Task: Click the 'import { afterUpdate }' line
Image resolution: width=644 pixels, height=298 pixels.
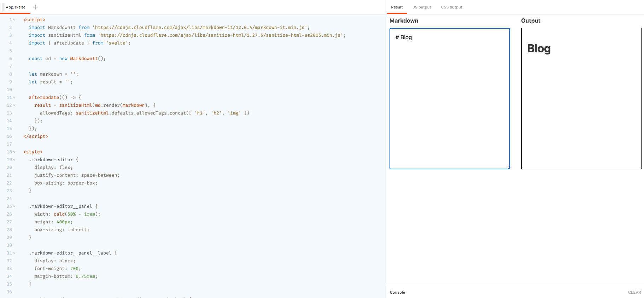Action: [x=80, y=43]
